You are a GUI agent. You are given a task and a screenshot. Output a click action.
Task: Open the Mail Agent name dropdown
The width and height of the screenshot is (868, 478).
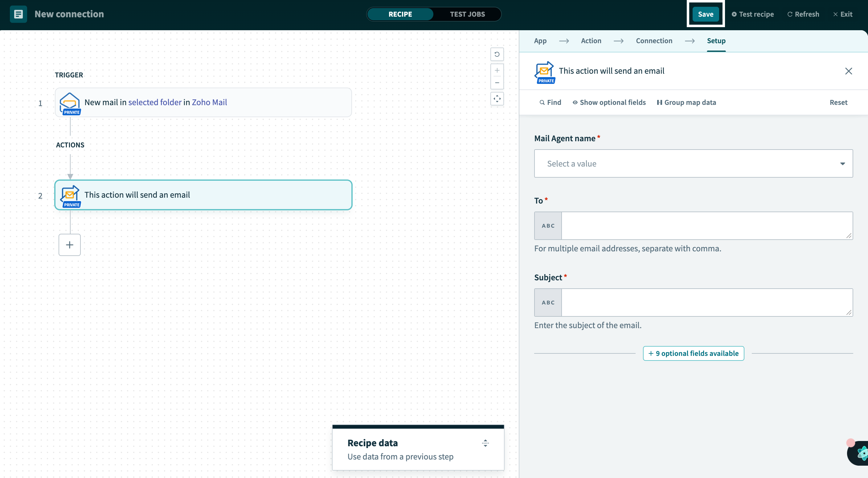pos(693,163)
